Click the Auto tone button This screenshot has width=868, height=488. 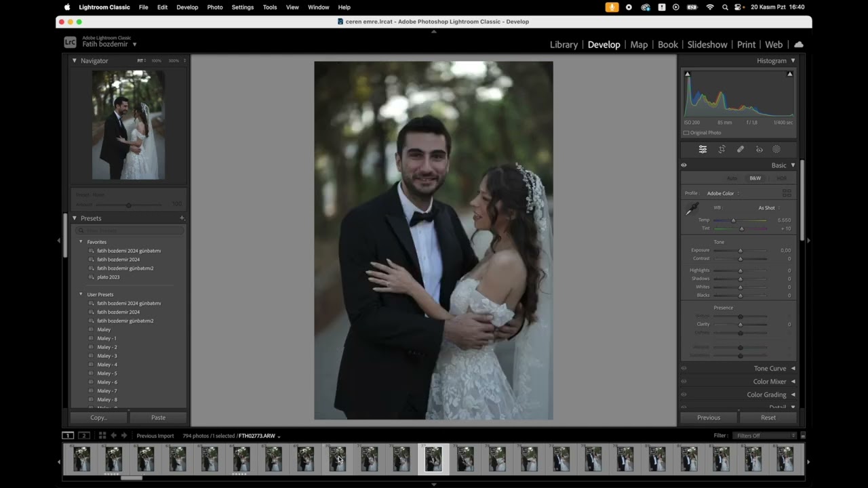pyautogui.click(x=732, y=178)
